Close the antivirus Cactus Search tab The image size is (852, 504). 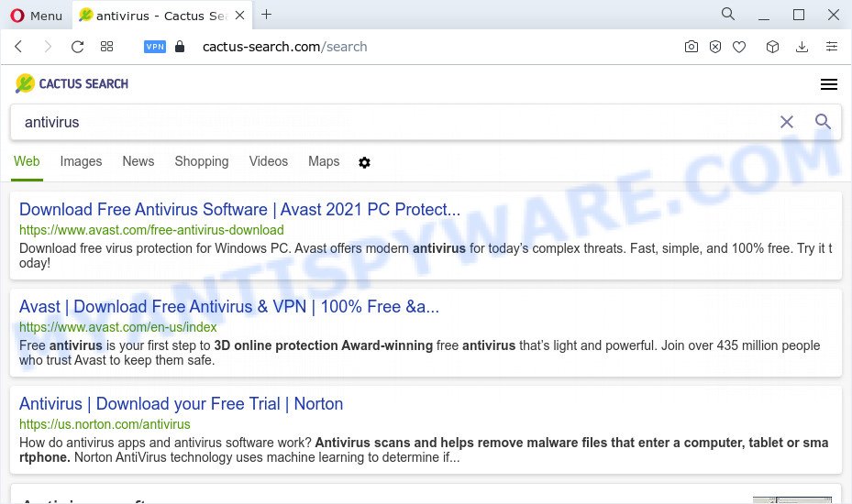point(239,16)
